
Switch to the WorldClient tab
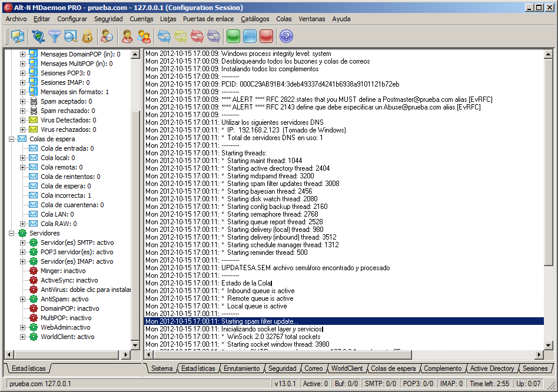coord(347,368)
